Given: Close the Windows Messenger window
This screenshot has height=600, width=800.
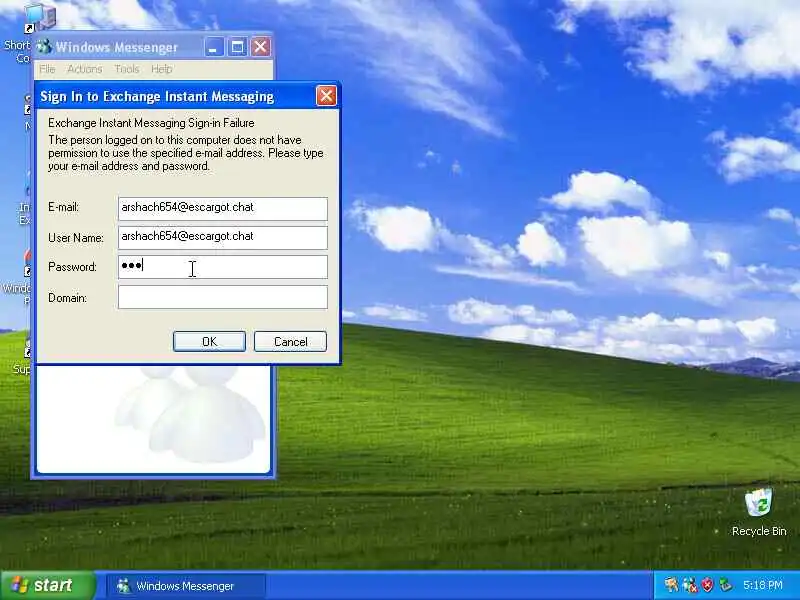Looking at the screenshot, I should (x=260, y=47).
